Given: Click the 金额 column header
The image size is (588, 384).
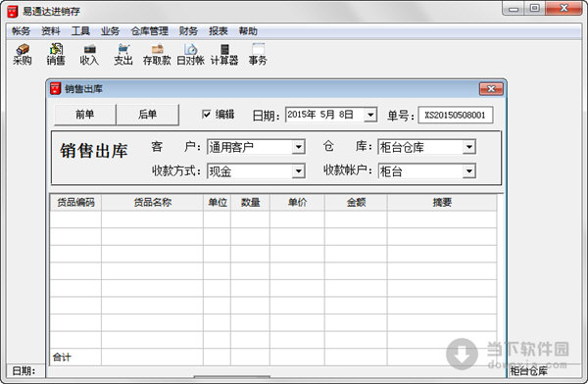Looking at the screenshot, I should pos(357,203).
